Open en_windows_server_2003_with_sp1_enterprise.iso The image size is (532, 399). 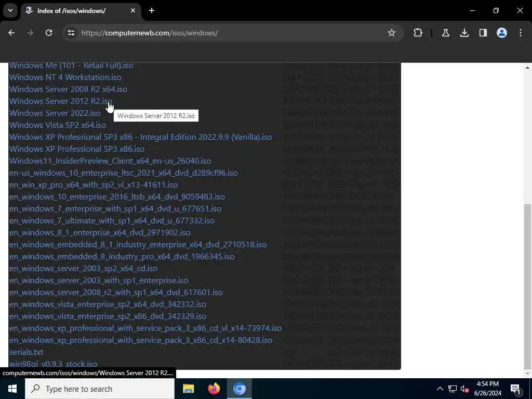tap(98, 281)
